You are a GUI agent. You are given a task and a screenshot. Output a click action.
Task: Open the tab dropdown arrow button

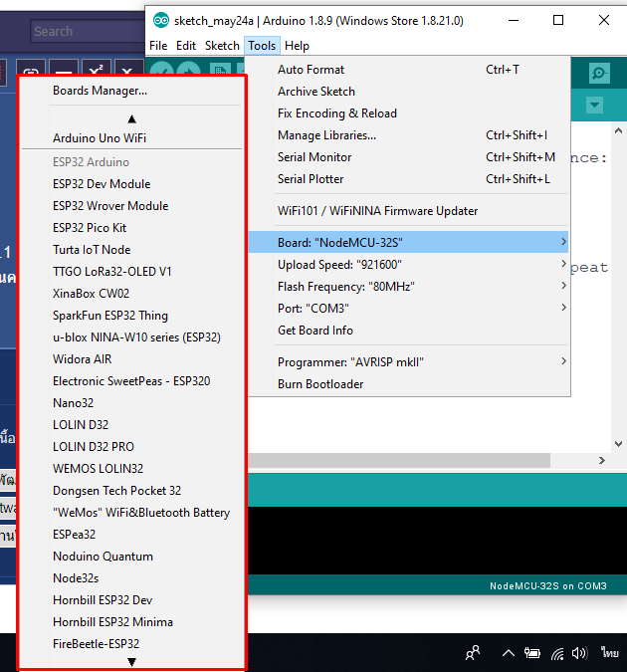pos(594,105)
